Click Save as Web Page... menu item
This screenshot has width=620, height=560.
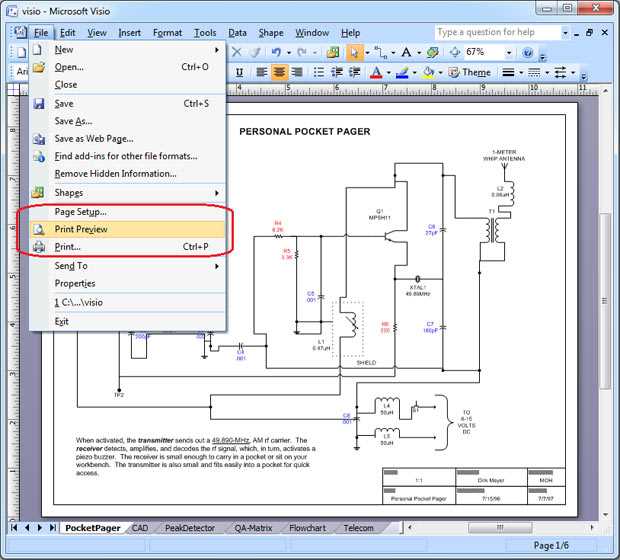127,138
